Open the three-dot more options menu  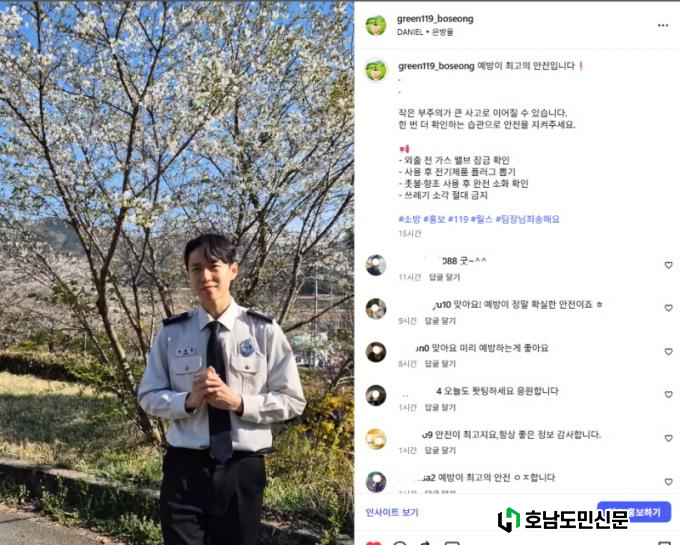(663, 26)
